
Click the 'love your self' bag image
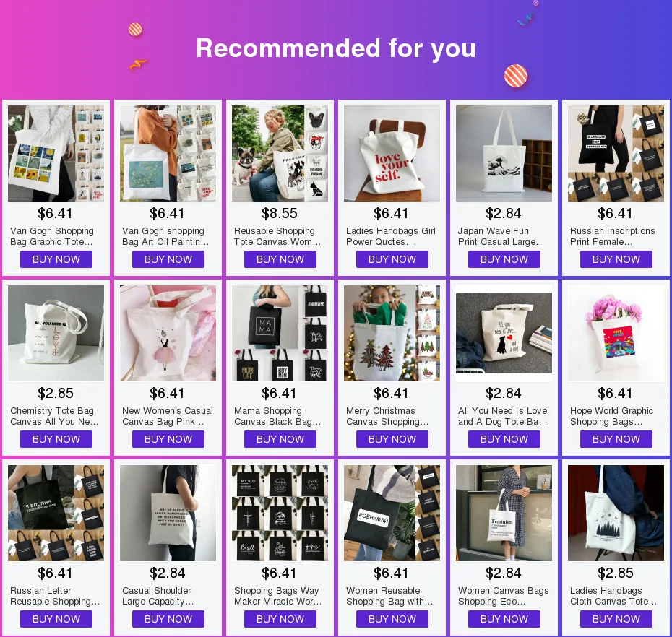[x=392, y=153]
